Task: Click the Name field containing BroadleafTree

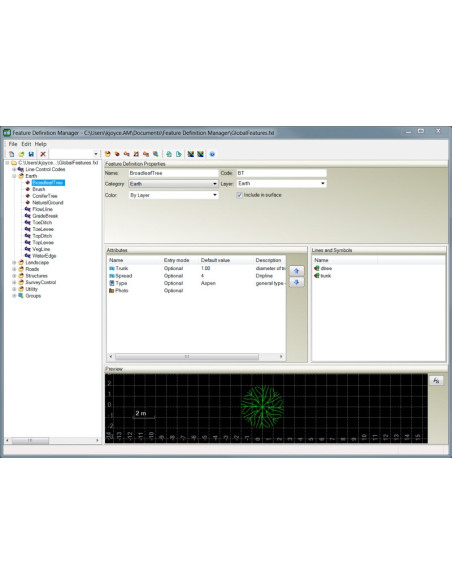Action: (173, 173)
